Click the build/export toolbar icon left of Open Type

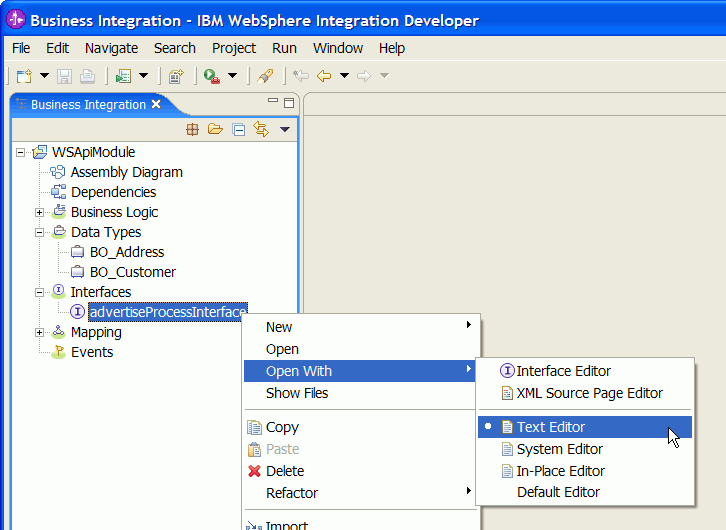tap(124, 76)
